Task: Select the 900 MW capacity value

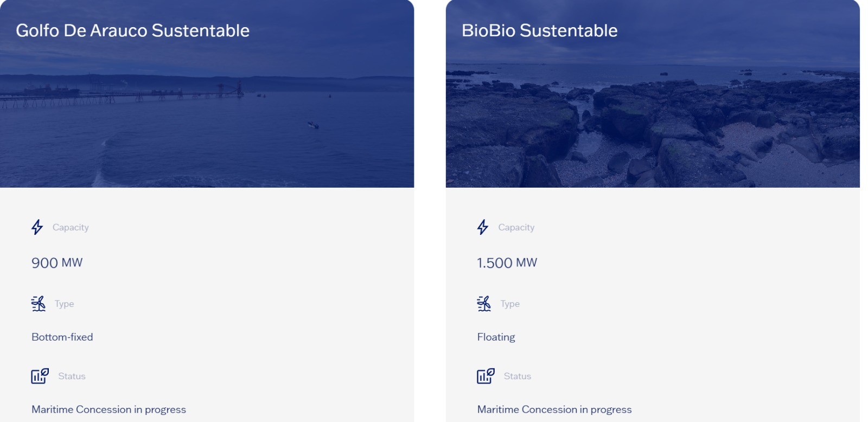Action: point(57,263)
